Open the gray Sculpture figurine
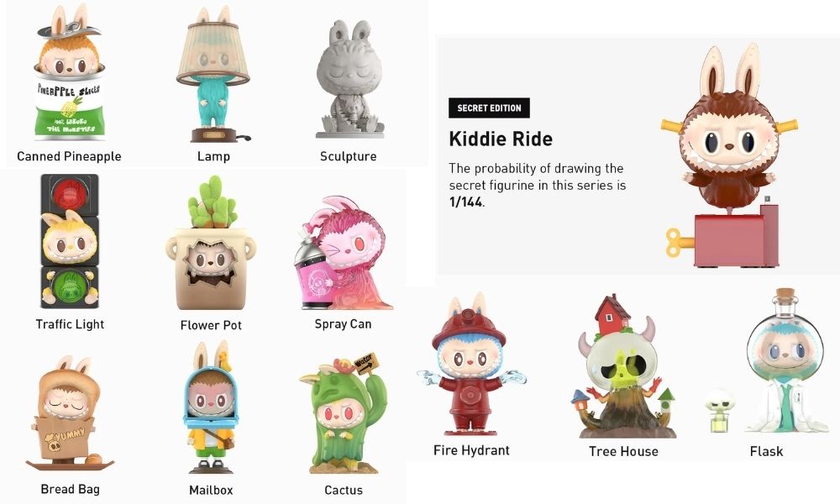The height and width of the screenshot is (504, 840). [349, 79]
